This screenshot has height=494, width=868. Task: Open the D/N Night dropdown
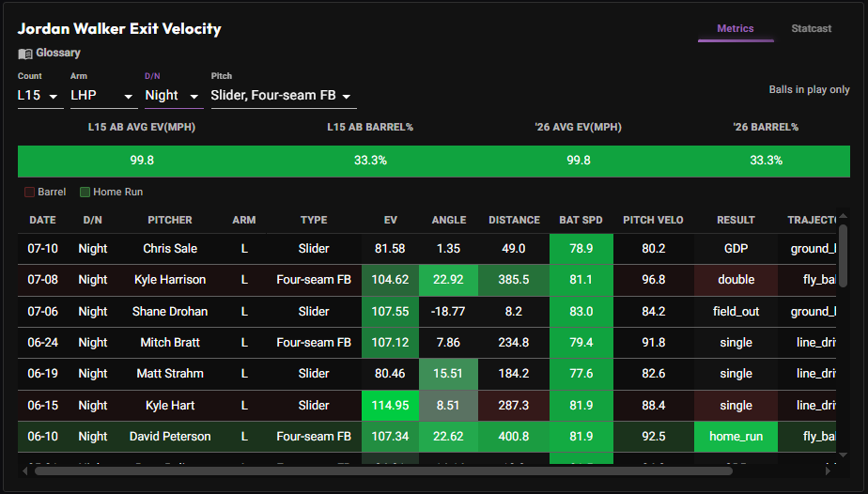(174, 96)
